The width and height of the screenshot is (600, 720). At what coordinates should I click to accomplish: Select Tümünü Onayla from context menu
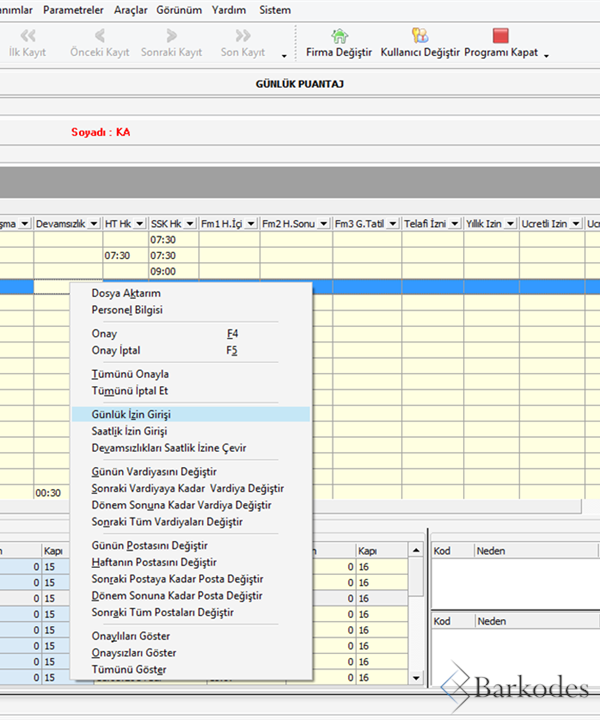pos(130,374)
